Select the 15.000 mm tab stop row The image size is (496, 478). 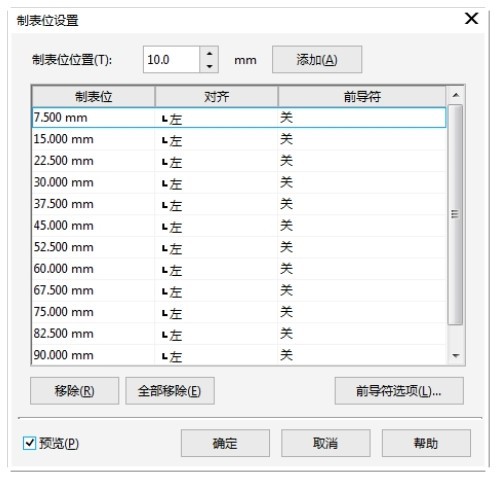[x=239, y=139]
